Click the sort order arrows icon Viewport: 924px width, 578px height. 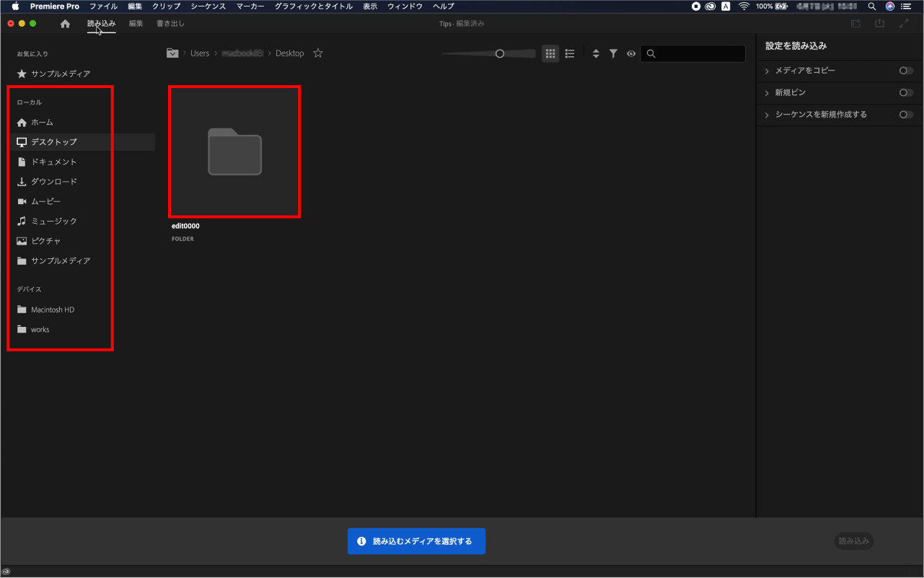click(x=596, y=53)
